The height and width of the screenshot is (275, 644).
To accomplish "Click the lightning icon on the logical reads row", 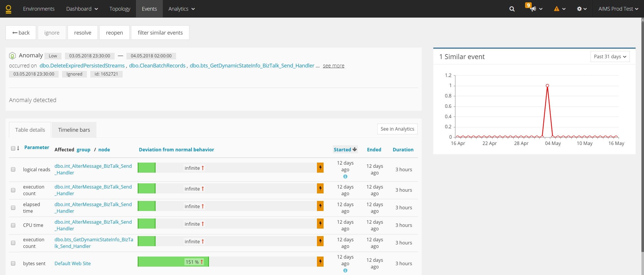I will point(320,168).
